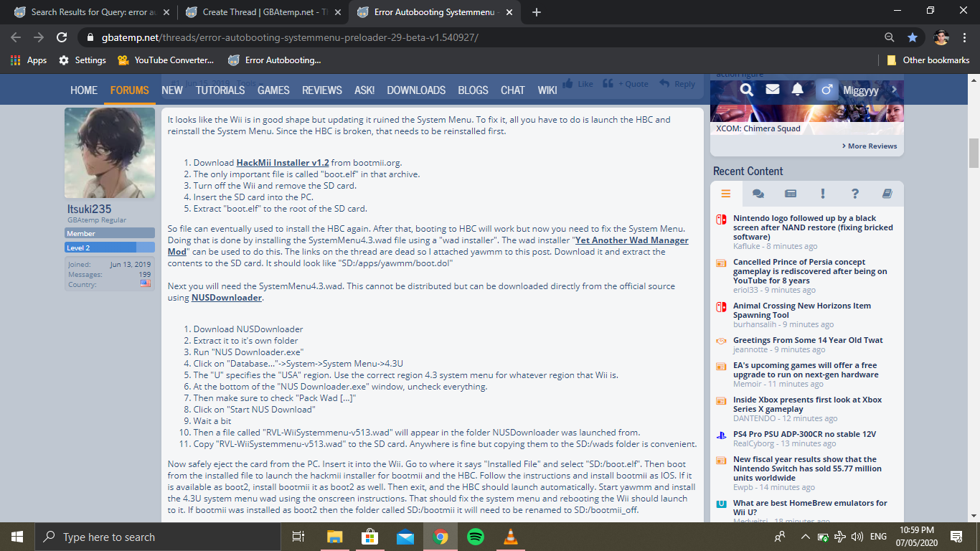Image resolution: width=980 pixels, height=551 pixels.
Task: Open the FORUMS navigation item
Action: pyautogui.click(x=130, y=90)
